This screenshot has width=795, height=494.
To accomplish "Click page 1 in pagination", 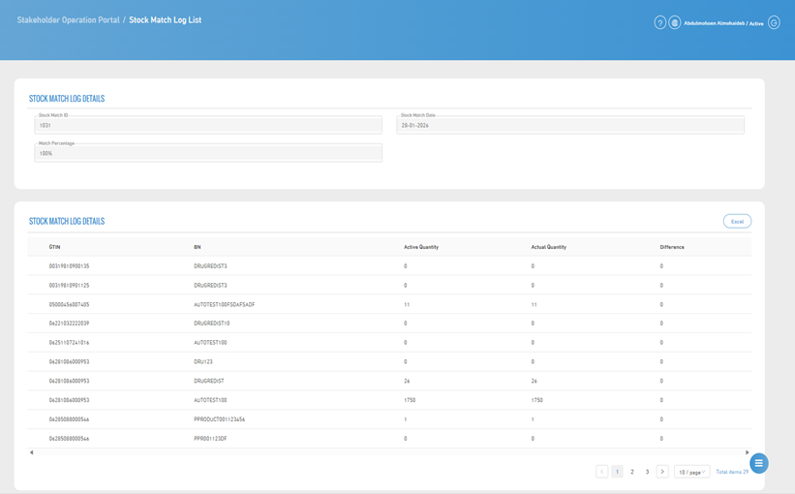I will [617, 471].
